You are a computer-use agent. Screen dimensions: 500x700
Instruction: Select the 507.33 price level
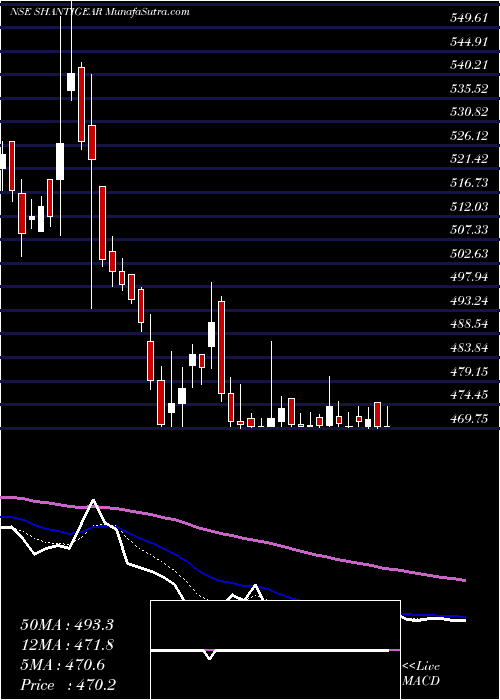pyautogui.click(x=469, y=229)
